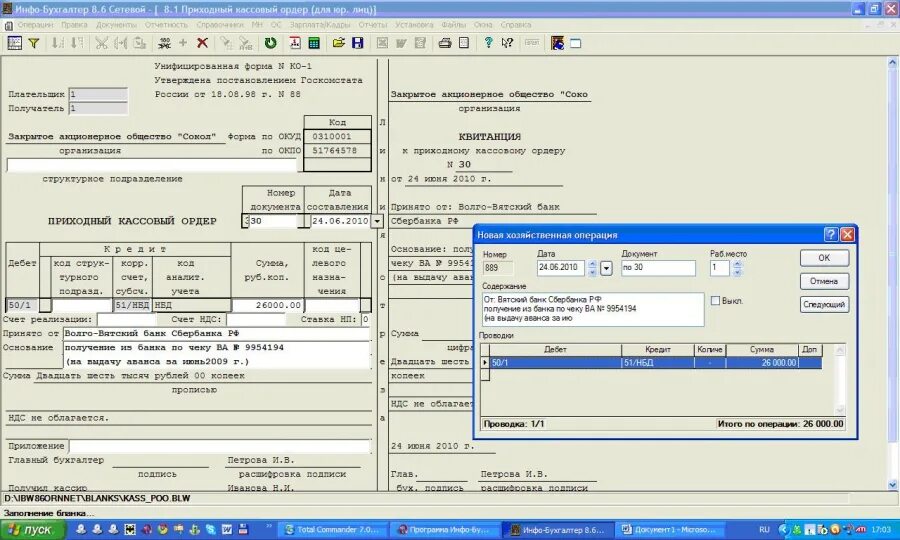Viewport: 900px width, 540px height.
Task: Click the 51/НБД credit cell in dialog
Action: [x=658, y=363]
